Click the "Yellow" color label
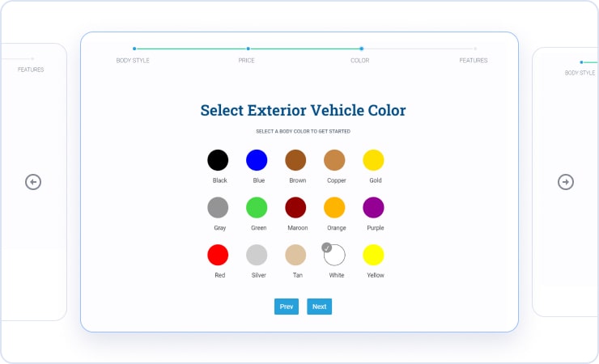Viewport: 599px width, 364px height. click(376, 275)
